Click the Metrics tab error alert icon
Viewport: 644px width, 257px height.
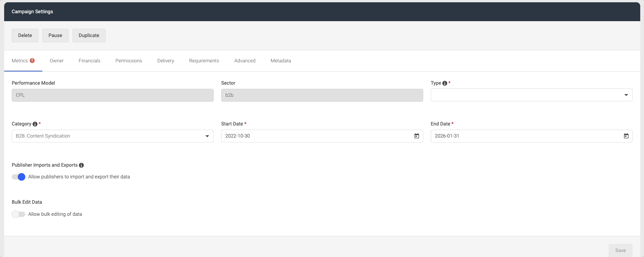pos(32,60)
